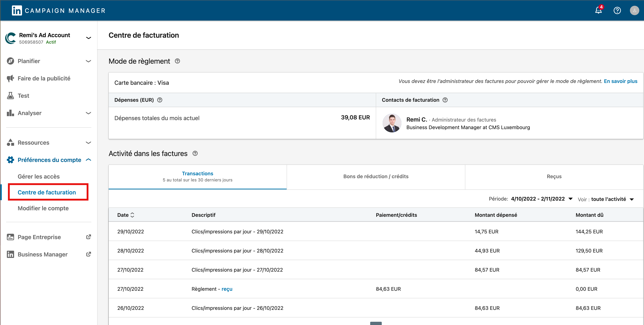Switch to the Bons de réduction / crédits tab

pos(376,177)
